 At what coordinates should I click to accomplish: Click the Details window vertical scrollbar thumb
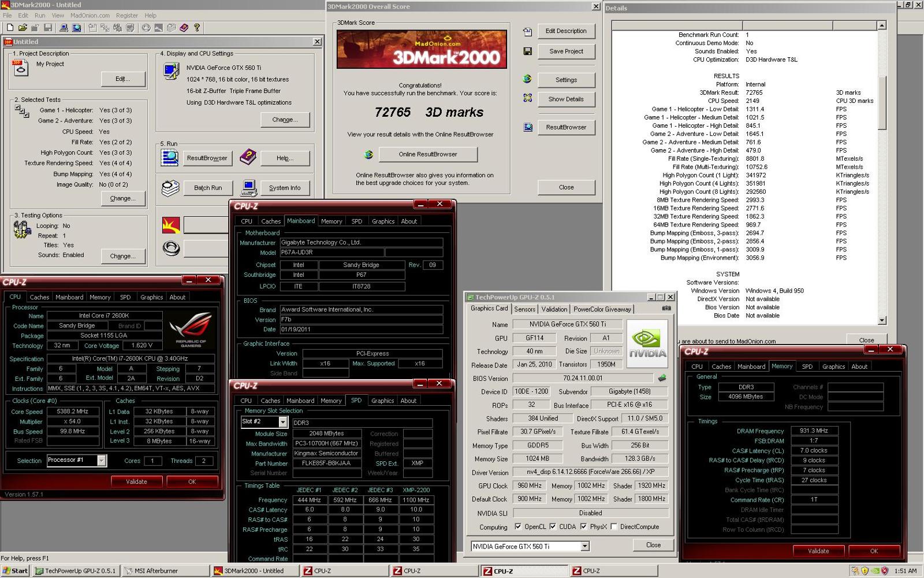pyautogui.click(x=882, y=103)
